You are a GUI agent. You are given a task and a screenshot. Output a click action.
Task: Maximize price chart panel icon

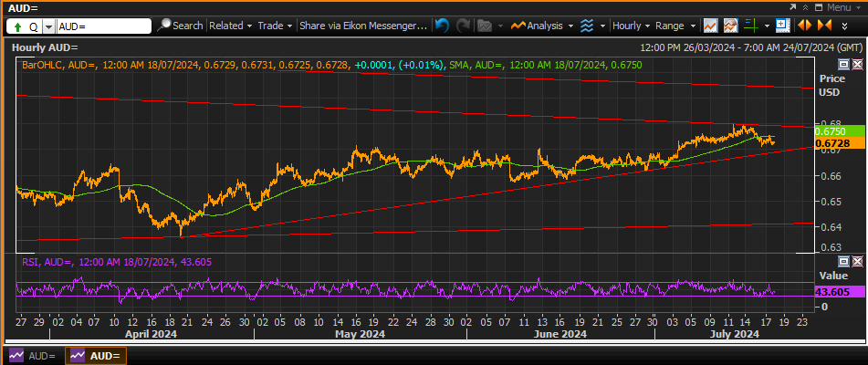click(x=843, y=65)
